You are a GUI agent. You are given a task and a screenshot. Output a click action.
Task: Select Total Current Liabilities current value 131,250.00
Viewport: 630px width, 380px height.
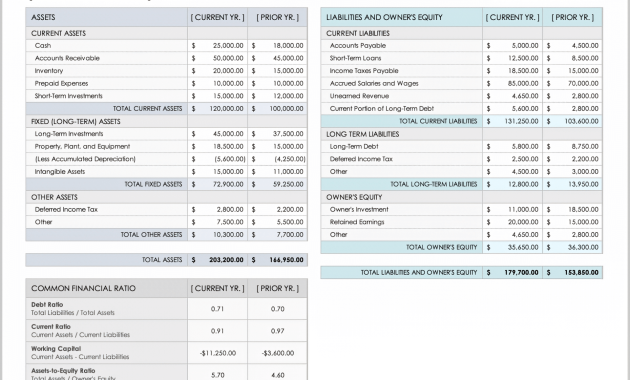point(521,121)
